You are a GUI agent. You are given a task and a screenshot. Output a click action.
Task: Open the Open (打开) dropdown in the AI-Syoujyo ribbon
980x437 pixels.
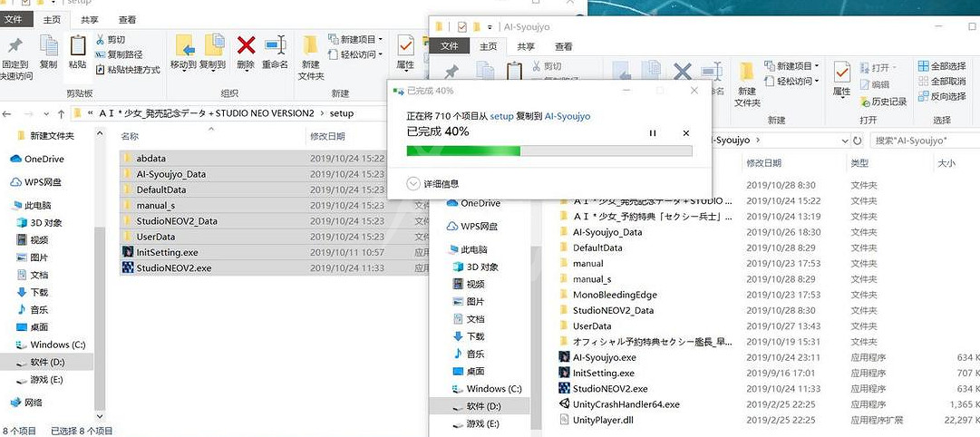pyautogui.click(x=879, y=67)
